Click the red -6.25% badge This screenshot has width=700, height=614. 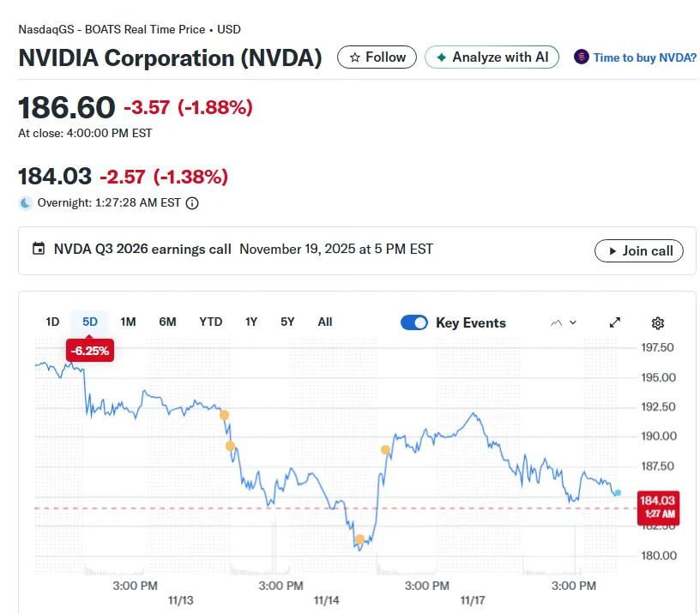pyautogui.click(x=89, y=351)
